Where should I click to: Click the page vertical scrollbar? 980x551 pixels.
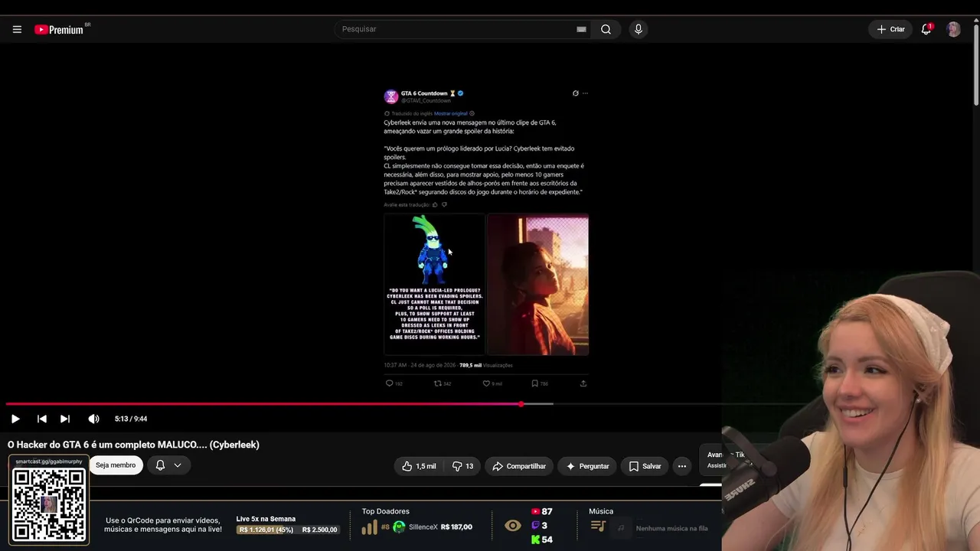coord(976,65)
